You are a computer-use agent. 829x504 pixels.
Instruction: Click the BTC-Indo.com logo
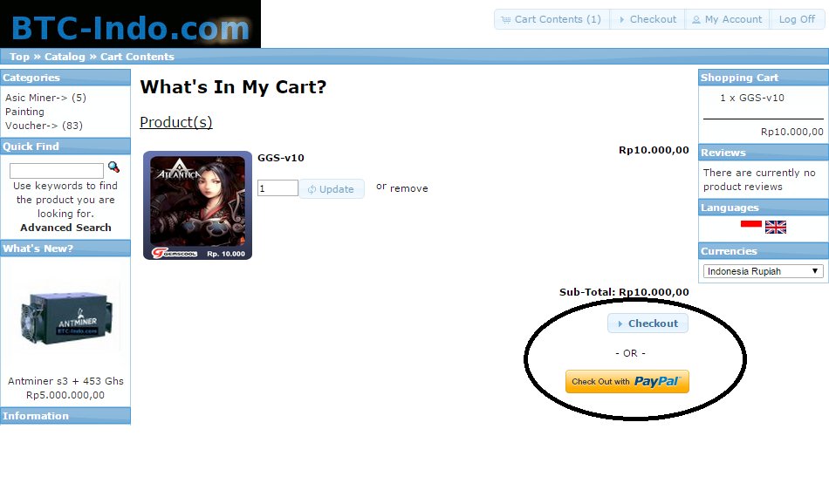(130, 24)
